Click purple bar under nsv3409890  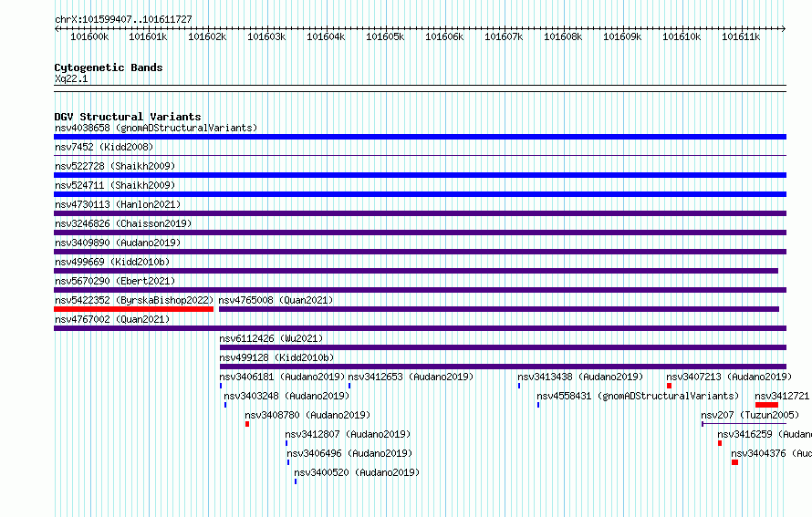420,252
